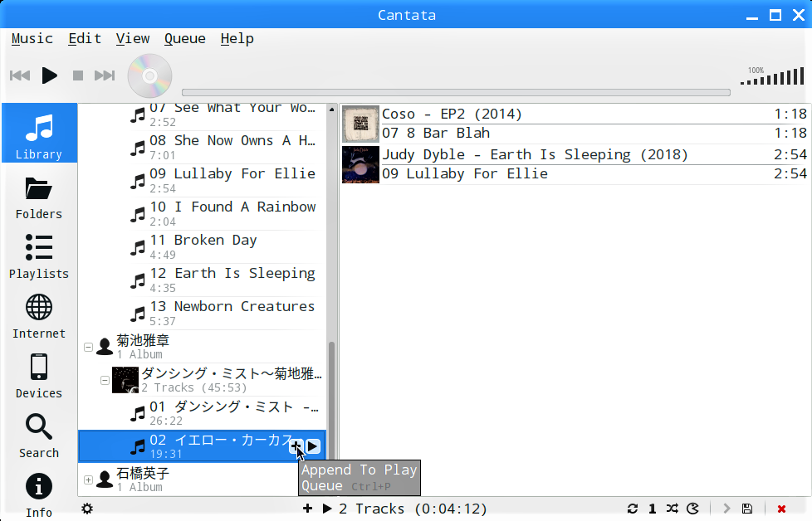Collapse the 菊池雅章 artist node
Viewport: 812px width, 521px height.
tap(89, 347)
